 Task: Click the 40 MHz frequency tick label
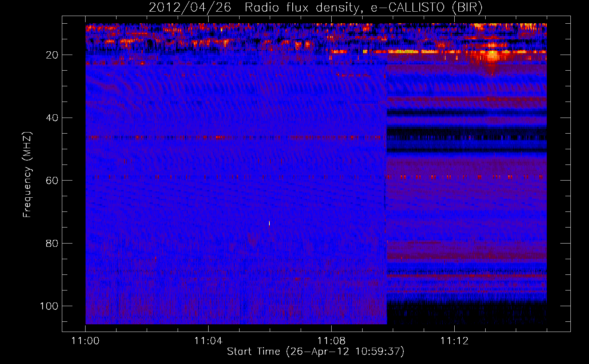[x=52, y=118]
